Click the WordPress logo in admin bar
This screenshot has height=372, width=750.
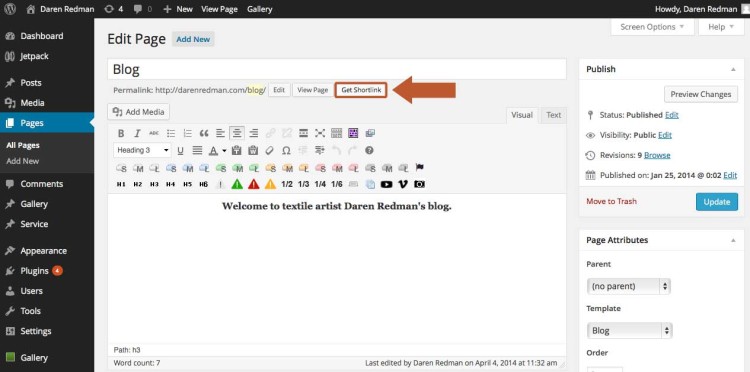[x=10, y=9]
